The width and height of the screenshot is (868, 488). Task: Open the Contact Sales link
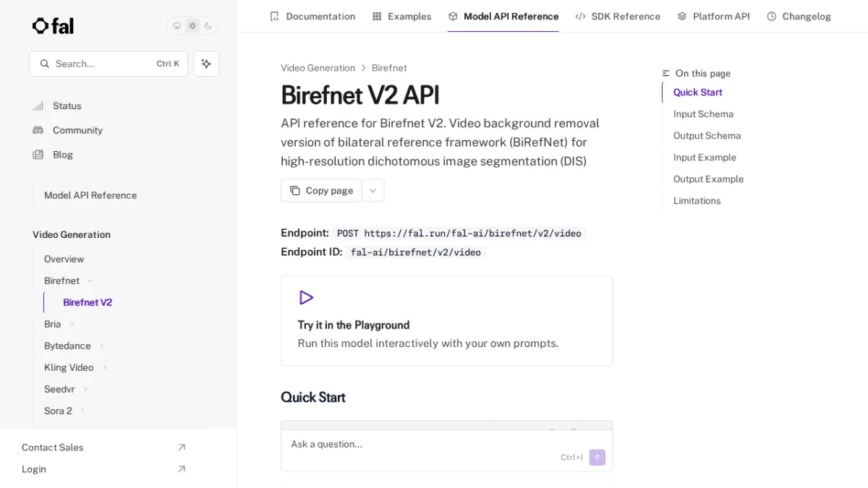coord(53,448)
